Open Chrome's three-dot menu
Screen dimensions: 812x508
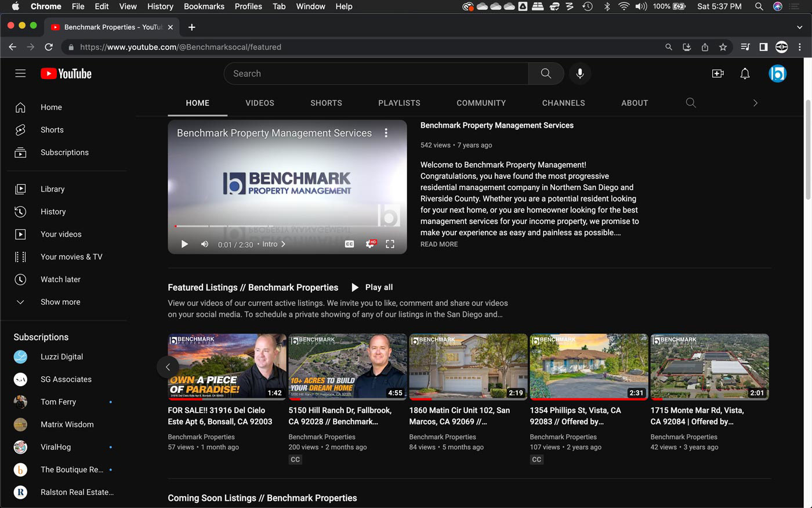pos(800,47)
